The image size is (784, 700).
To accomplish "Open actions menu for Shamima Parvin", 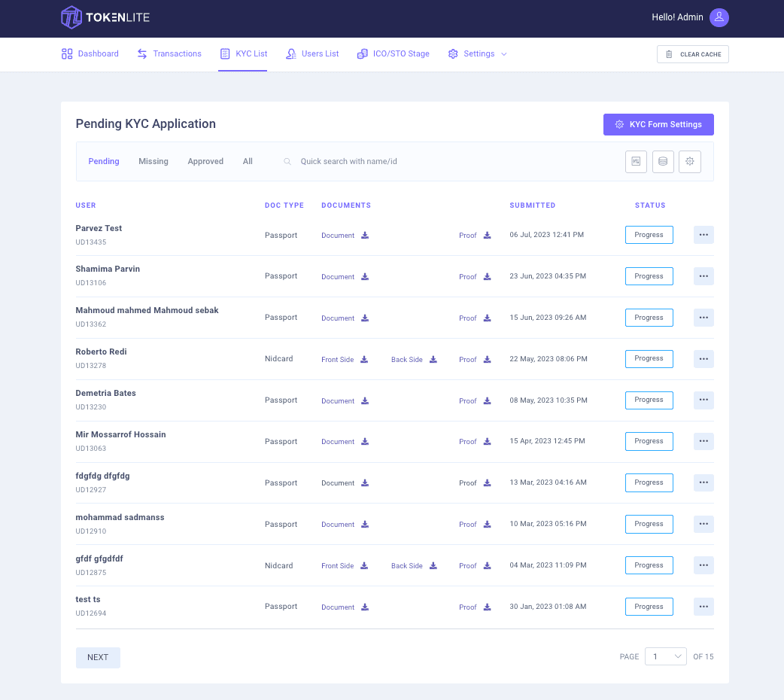I will click(x=703, y=276).
